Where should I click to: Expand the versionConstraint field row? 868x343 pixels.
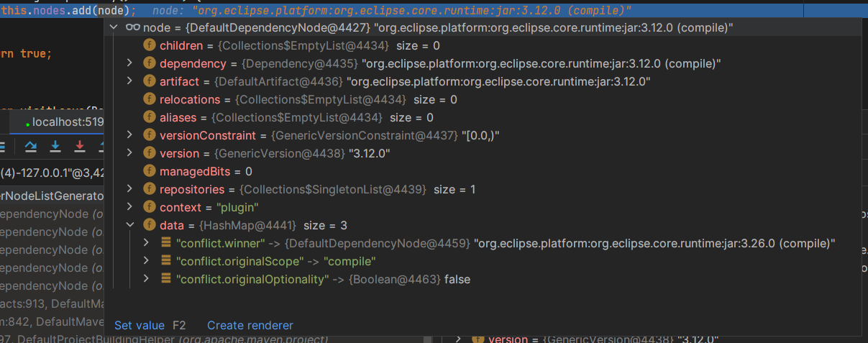click(129, 135)
